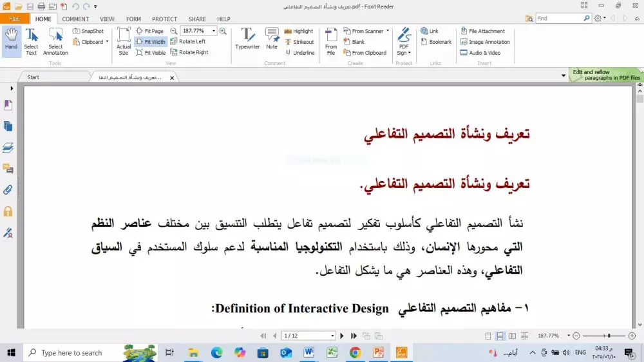Open the FILE menu
Screen dimensions: 644x362
pyautogui.click(x=15, y=19)
